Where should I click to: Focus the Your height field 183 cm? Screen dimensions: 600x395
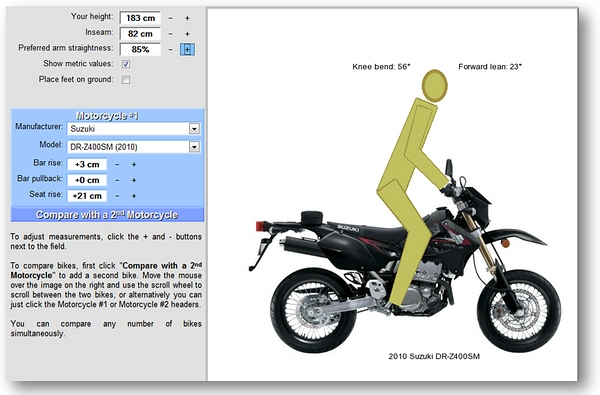pyautogui.click(x=140, y=18)
